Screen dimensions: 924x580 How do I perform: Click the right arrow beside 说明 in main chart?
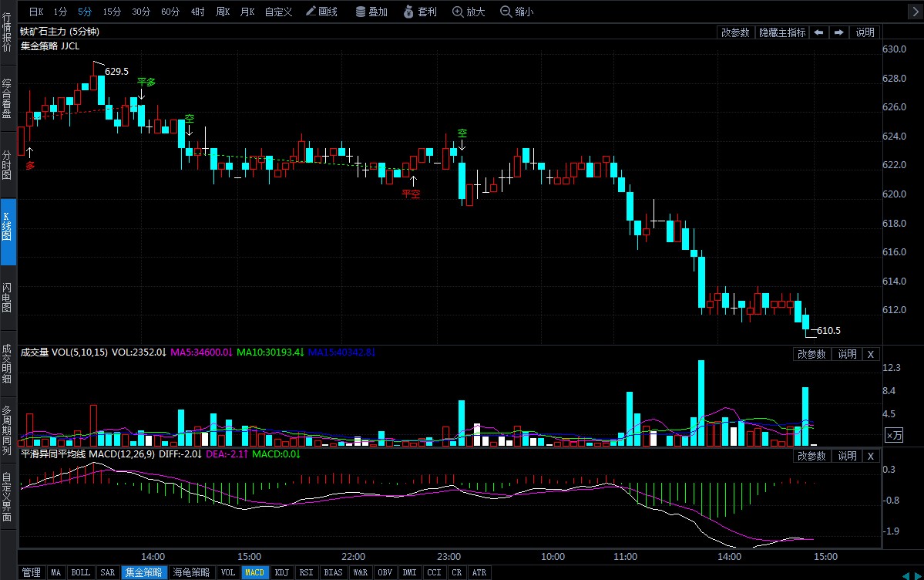pyautogui.click(x=838, y=32)
